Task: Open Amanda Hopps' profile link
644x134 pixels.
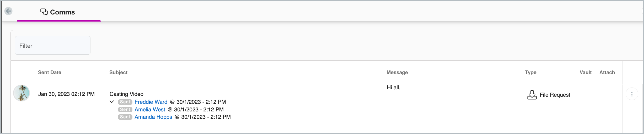Action: (153, 117)
